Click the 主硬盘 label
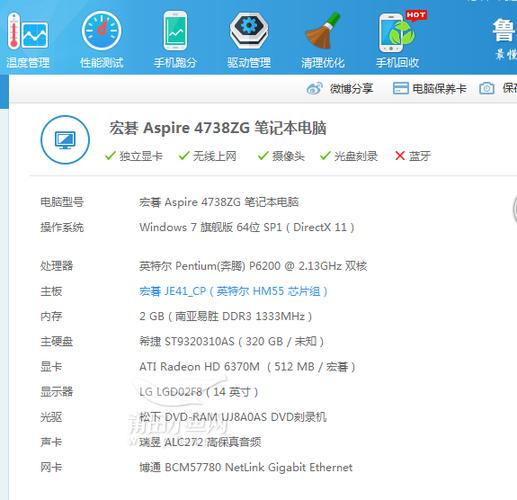Image resolution: width=517 pixels, height=500 pixels. coord(57,342)
